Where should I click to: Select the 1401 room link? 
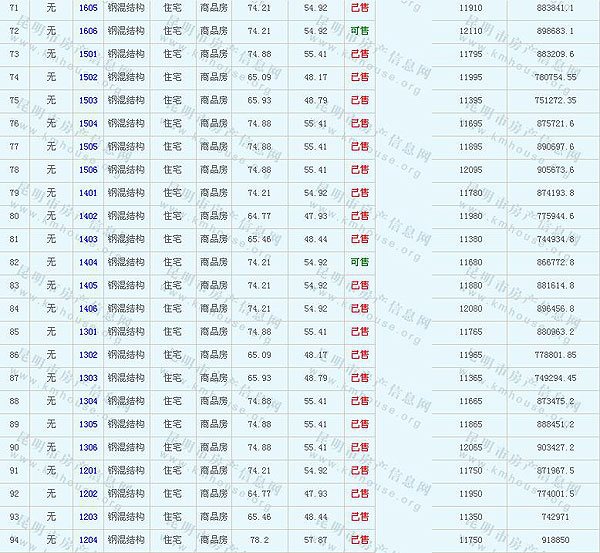coord(88,193)
